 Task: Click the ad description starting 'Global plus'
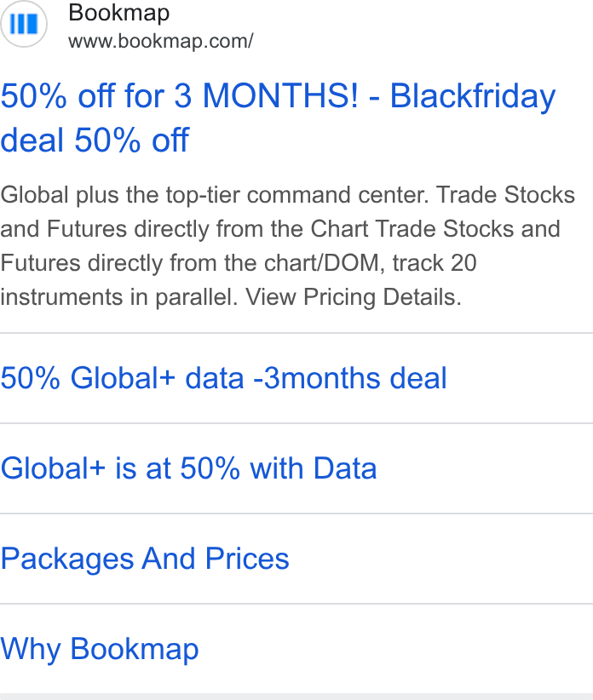[288, 246]
